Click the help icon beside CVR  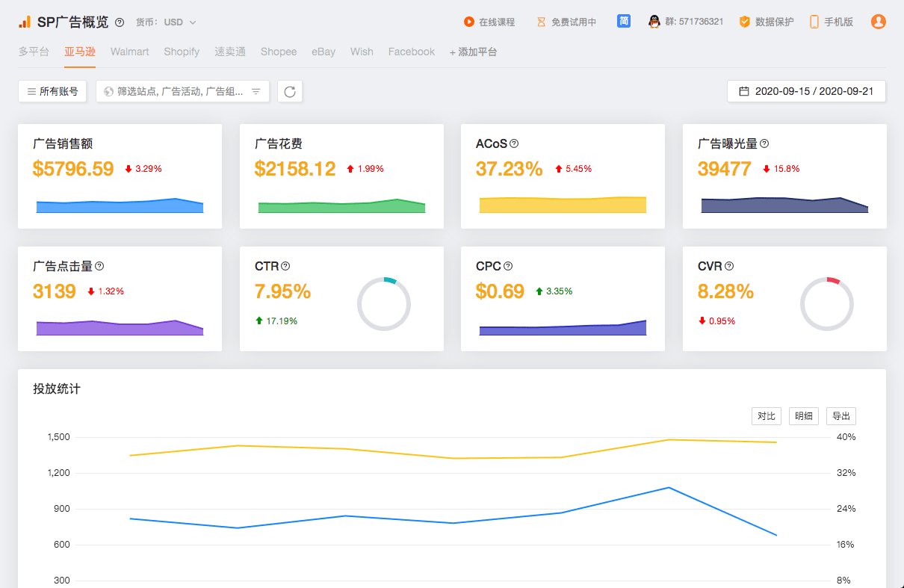(x=729, y=266)
